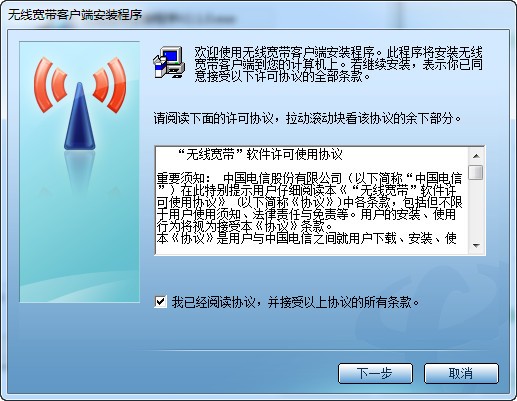Viewport: 517px width, 401px height.
Task: Click the license scrollbar thumb
Action: tap(476, 172)
